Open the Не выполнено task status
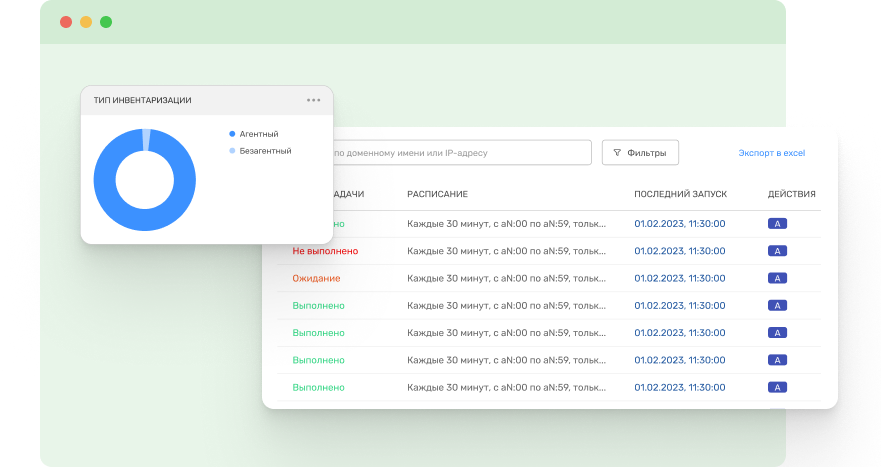Screen dimensions: 881x467 (x=325, y=251)
